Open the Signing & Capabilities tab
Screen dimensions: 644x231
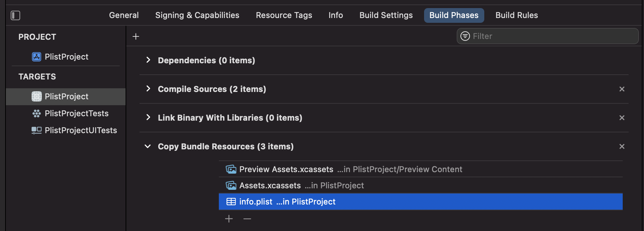197,15
